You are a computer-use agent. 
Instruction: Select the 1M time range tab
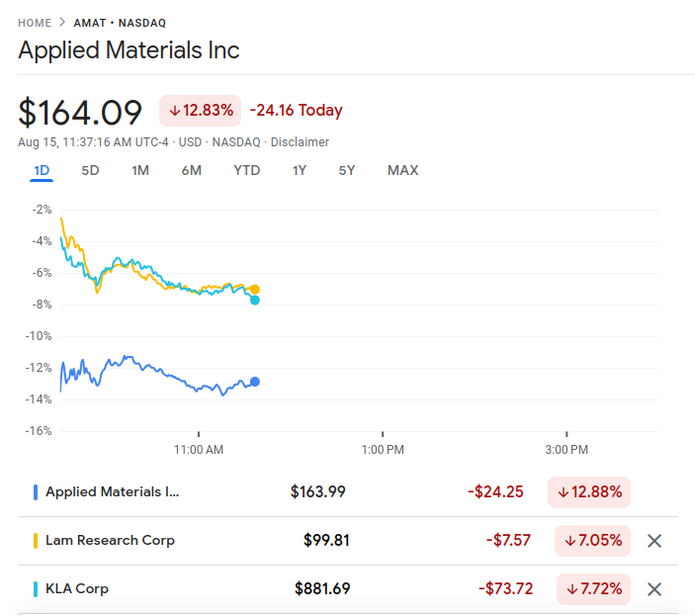click(x=140, y=170)
